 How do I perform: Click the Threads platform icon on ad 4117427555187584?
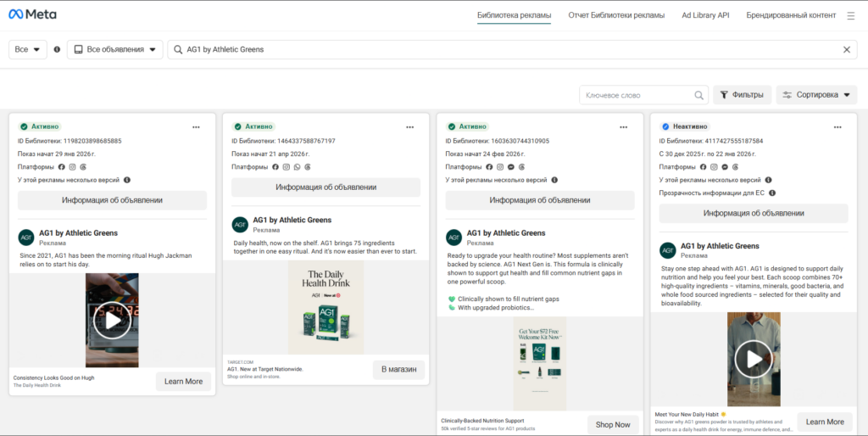click(735, 167)
